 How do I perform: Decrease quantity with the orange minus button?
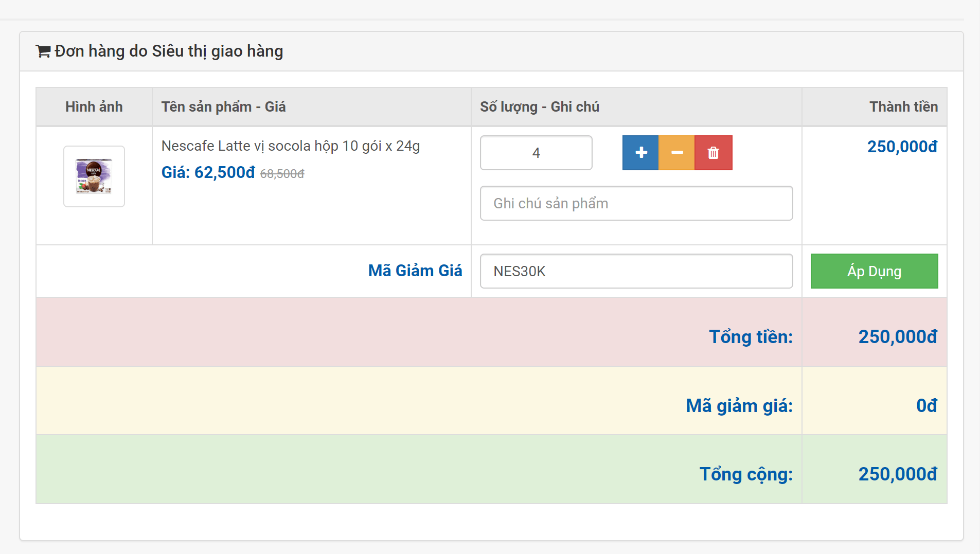click(x=676, y=153)
